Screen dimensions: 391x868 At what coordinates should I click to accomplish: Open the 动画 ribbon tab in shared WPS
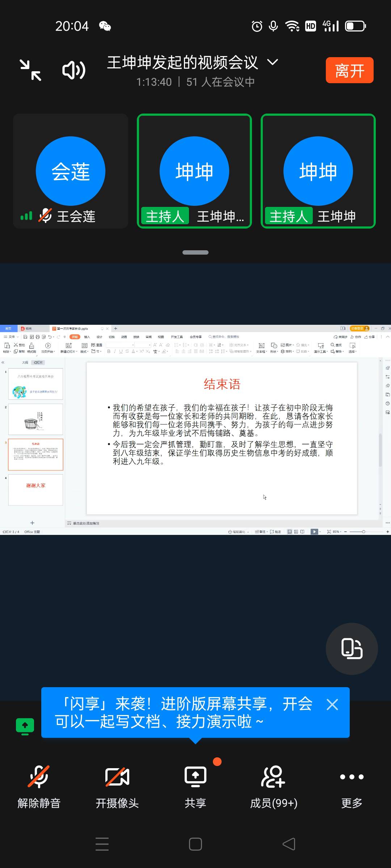pos(124,337)
